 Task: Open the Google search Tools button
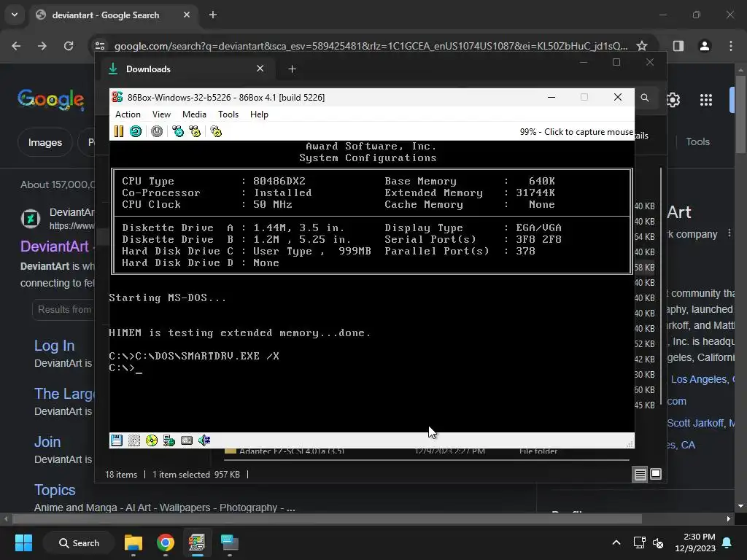pos(697,142)
